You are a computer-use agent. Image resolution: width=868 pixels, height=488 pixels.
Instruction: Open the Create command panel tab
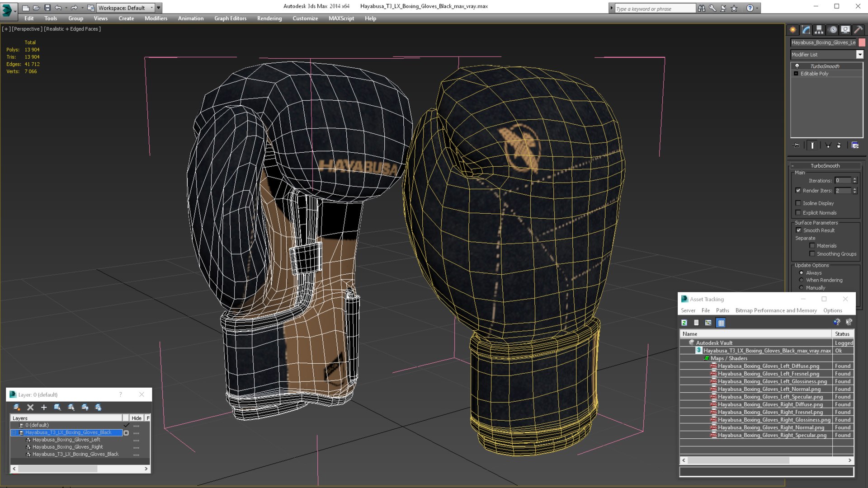pos(793,30)
